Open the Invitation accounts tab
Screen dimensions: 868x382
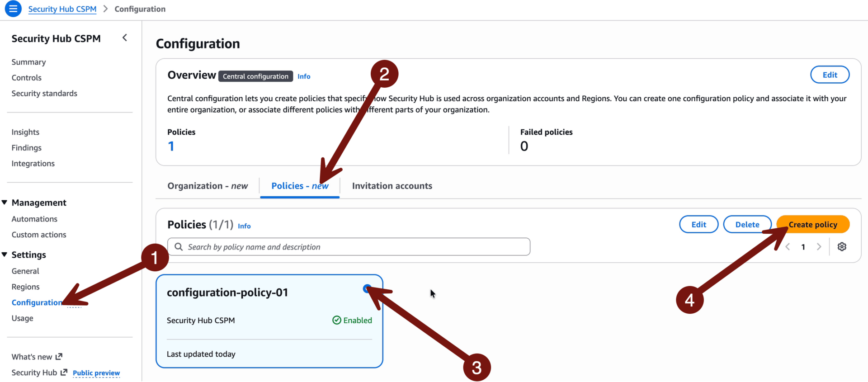(392, 186)
